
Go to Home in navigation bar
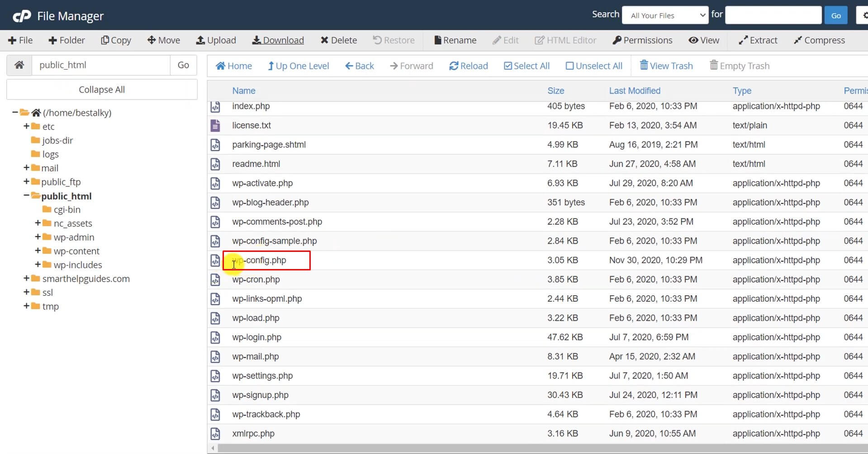click(234, 66)
